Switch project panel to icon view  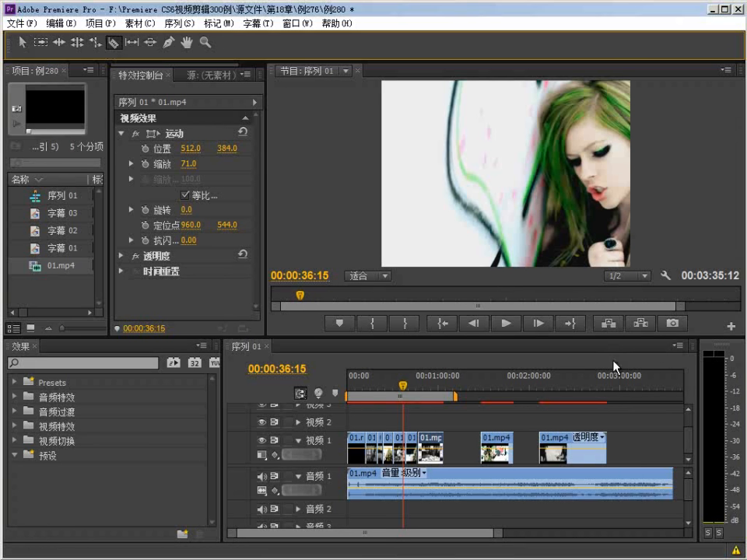[30, 328]
